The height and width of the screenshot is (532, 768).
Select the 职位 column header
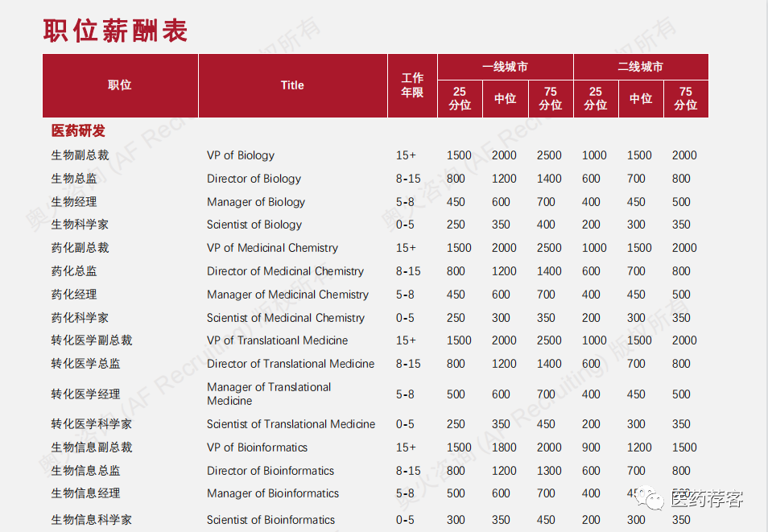[120, 85]
